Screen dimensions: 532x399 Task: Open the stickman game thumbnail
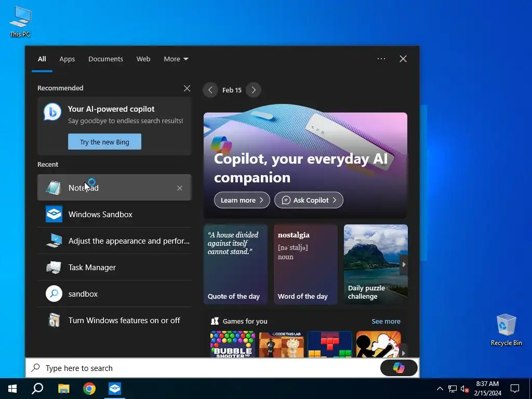pyautogui.click(x=379, y=344)
